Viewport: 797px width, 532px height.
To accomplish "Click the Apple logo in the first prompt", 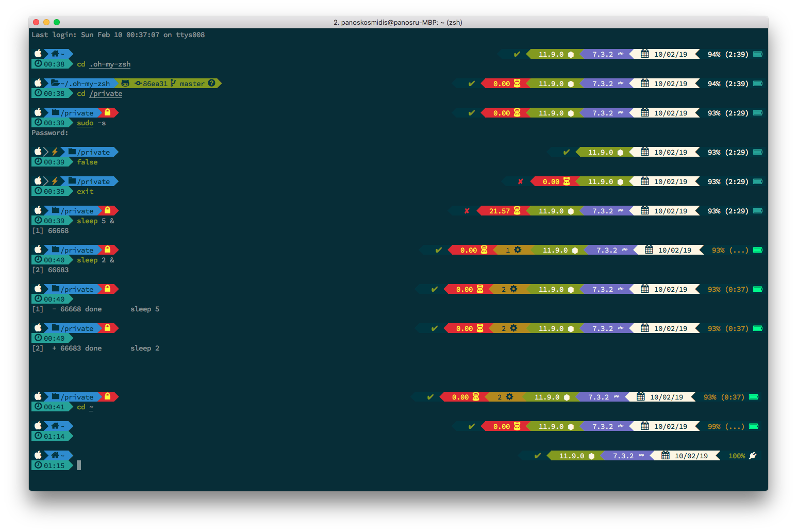I will pos(38,53).
